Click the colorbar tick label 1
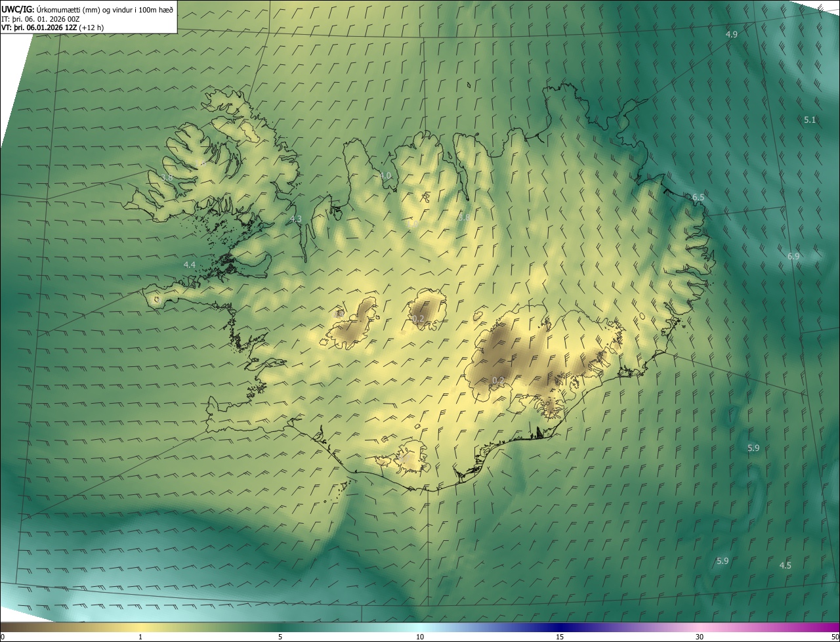 coord(140,637)
